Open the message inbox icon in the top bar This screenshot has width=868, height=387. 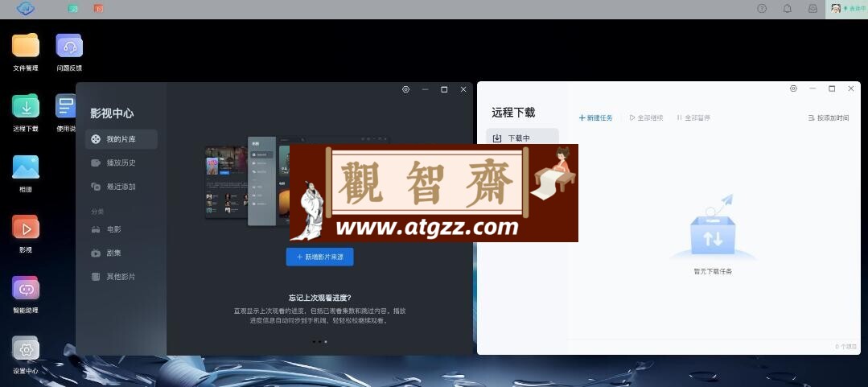coord(812,8)
